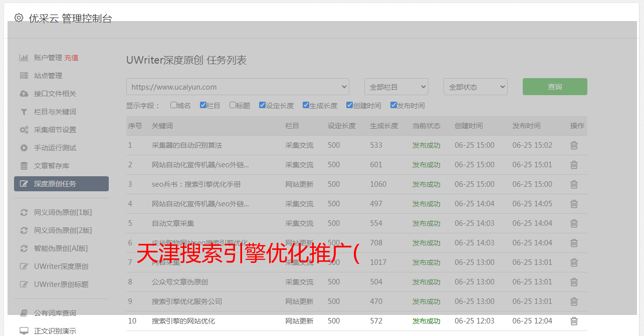Open the site URL dropdown
644x336 pixels.
click(x=238, y=87)
